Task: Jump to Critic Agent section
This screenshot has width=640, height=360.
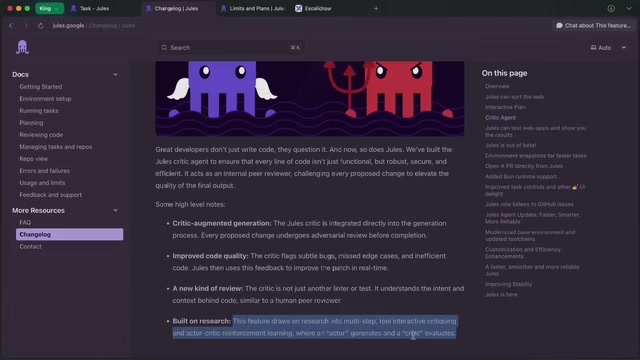Action: tap(500, 118)
